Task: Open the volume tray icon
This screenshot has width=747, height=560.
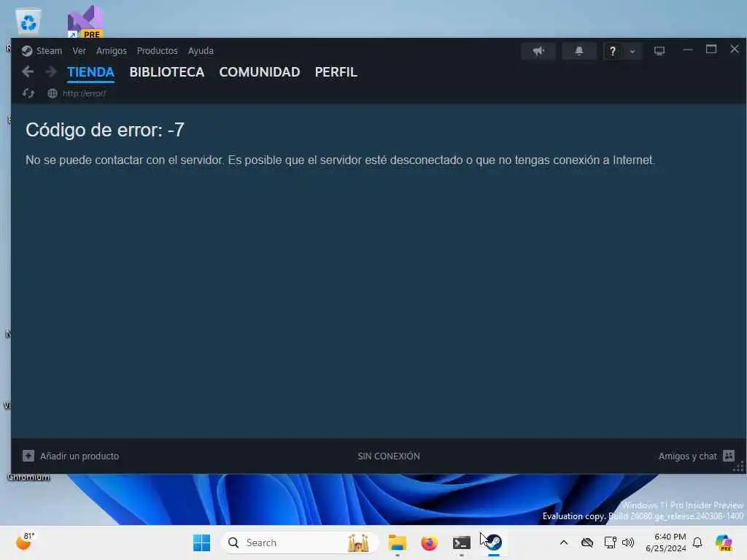Action: coord(628,542)
